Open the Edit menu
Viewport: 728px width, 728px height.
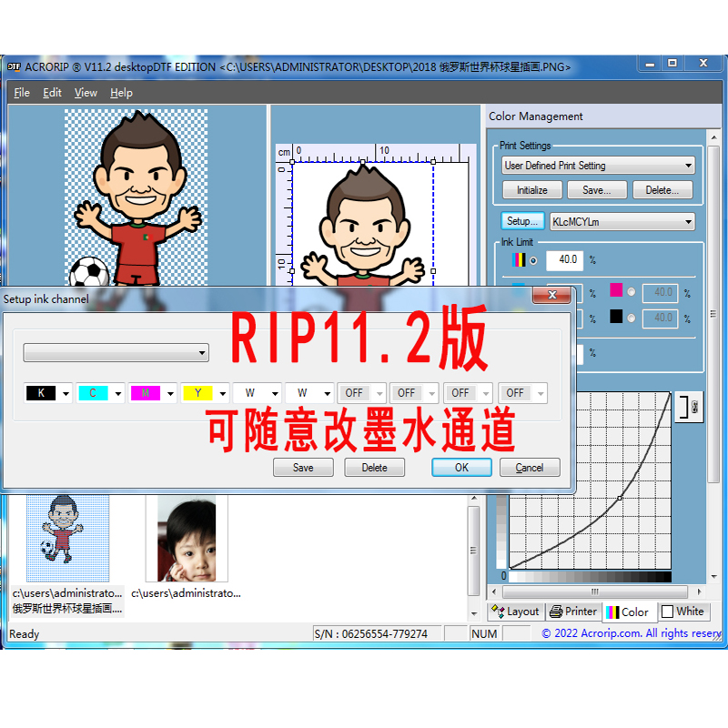(52, 93)
